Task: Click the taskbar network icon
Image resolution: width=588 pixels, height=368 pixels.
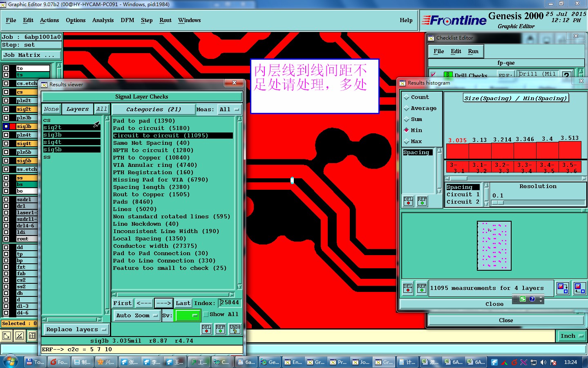Action: tap(533, 362)
